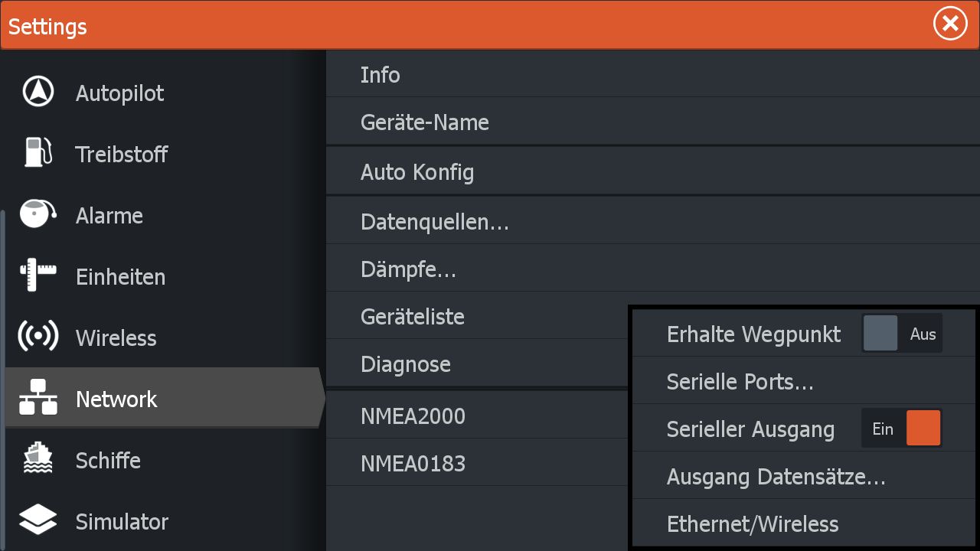Enable the Erhalte Wegpunkt toggle

pyautogui.click(x=902, y=334)
